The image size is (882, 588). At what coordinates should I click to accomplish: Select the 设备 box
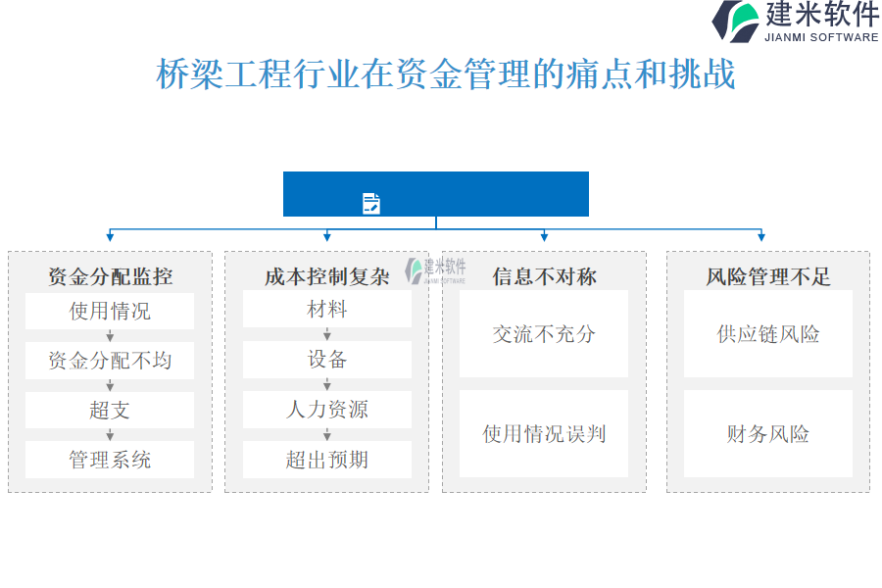pos(327,359)
